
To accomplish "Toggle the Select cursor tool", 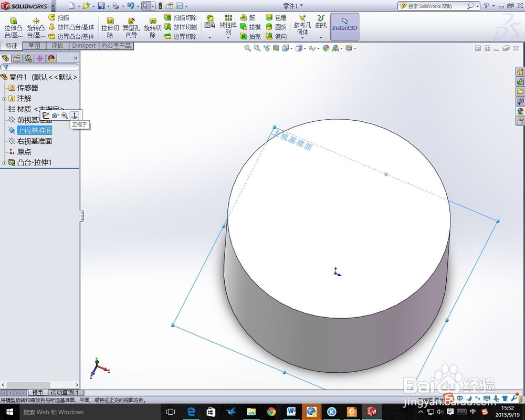I will click(x=145, y=6).
